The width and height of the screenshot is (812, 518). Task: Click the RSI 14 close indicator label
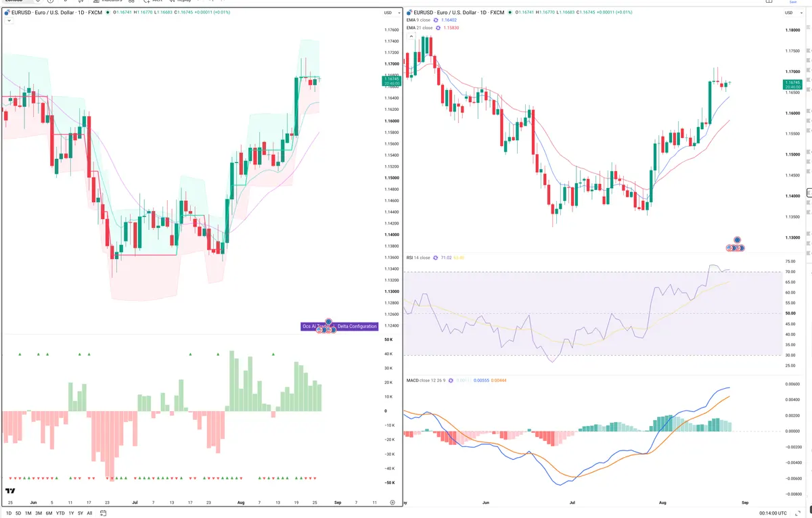tap(418, 258)
